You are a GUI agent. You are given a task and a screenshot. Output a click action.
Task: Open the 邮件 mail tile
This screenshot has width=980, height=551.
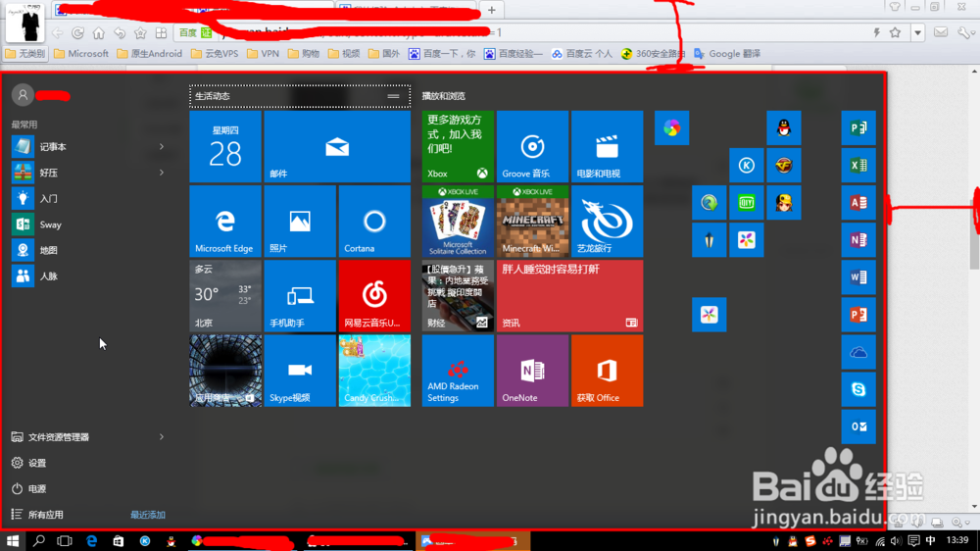337,147
